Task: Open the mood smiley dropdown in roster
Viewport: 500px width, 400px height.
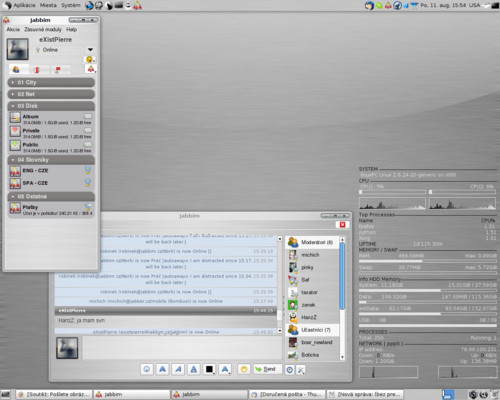Action: 90,59
